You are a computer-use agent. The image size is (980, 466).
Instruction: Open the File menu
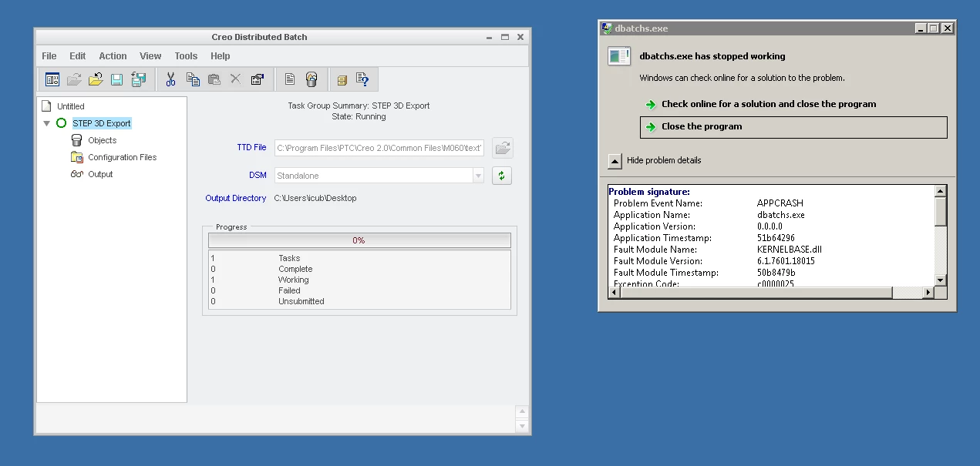49,56
